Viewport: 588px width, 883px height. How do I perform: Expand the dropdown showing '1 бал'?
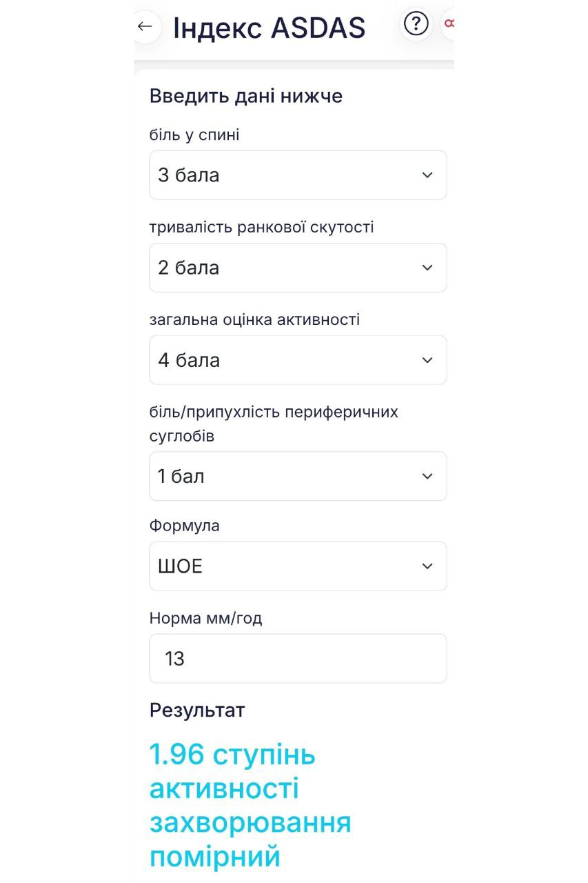(276, 476)
